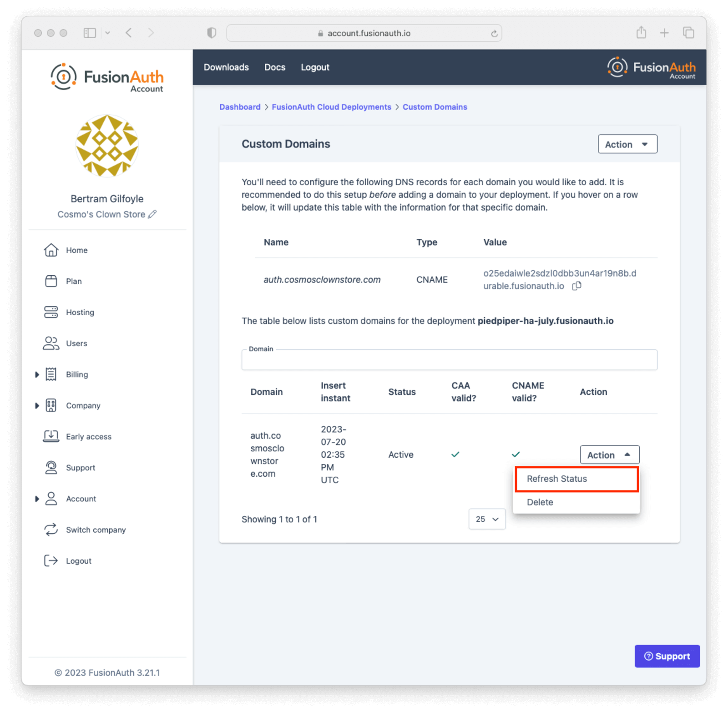Open Account section via person icon
This screenshot has height=712, width=728.
[51, 499]
